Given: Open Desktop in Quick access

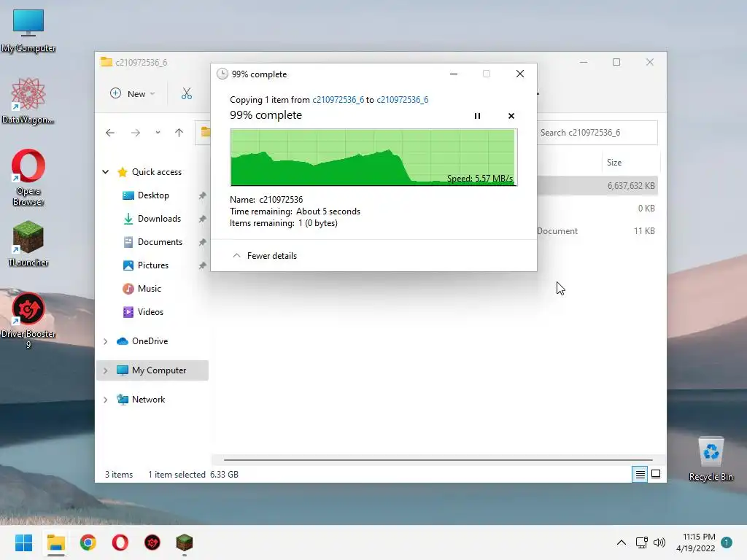Looking at the screenshot, I should tap(153, 195).
